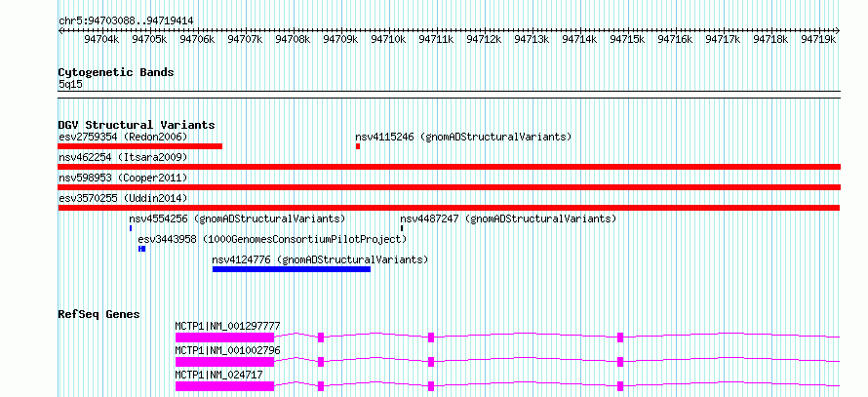Click the NM_001002796 small exon near 94711k
Image resolution: width=868 pixels, height=397 pixels.
click(431, 362)
